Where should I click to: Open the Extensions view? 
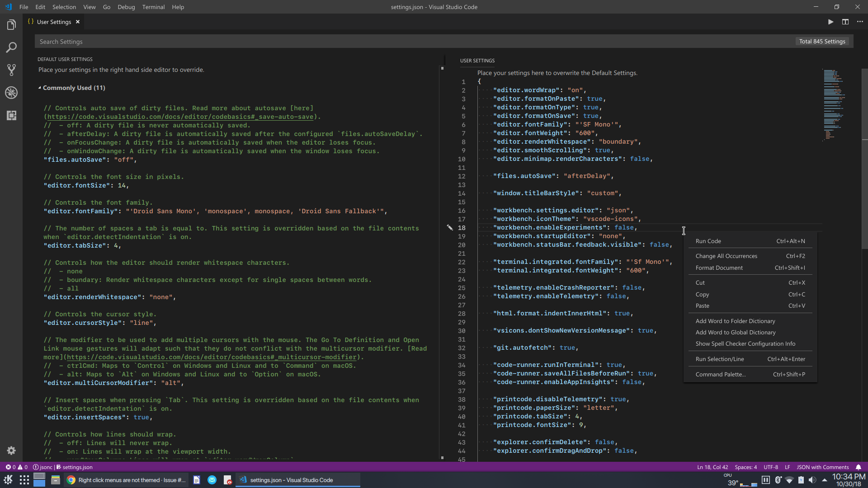[x=11, y=116]
